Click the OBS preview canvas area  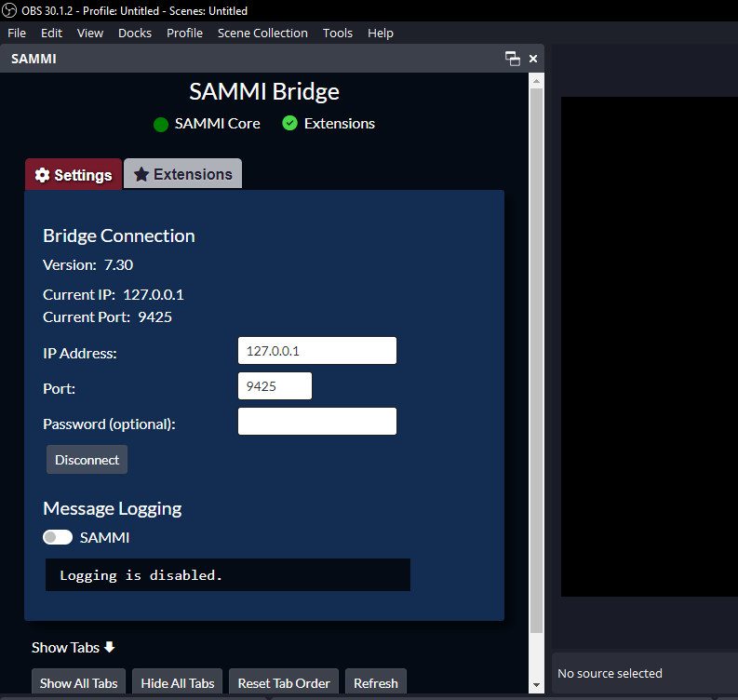[650, 346]
